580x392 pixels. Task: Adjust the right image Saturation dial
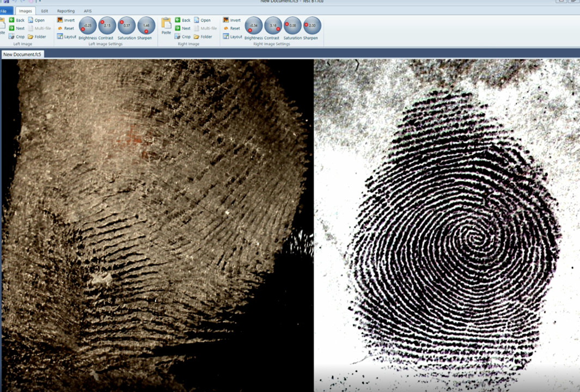tap(292, 26)
